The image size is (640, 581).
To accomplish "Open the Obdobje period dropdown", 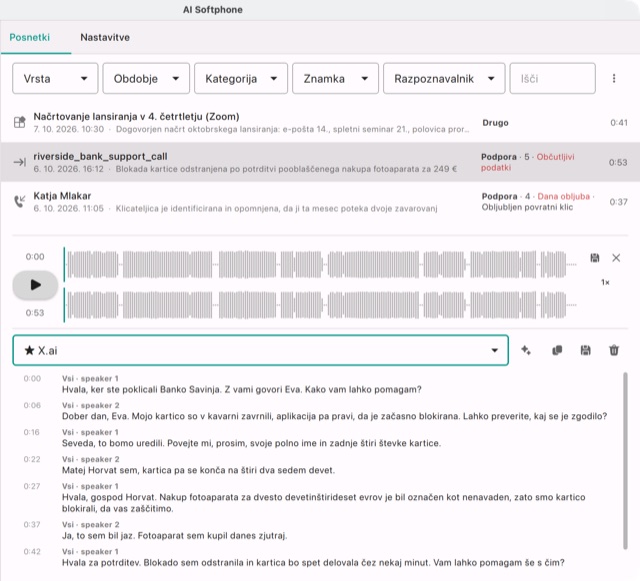I will [146, 78].
